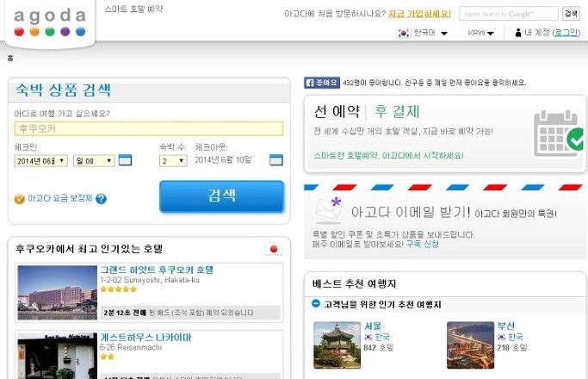Screen dimensions: 588x379
Task: Click the destination input field with 후쿠오카
Action: [x=149, y=128]
